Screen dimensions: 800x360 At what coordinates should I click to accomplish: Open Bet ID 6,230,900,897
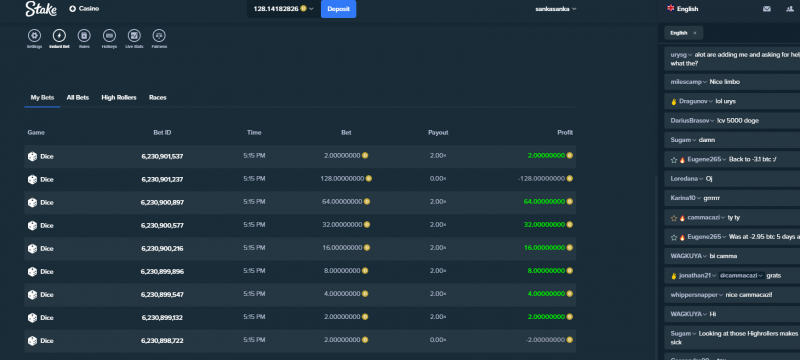[162, 202]
